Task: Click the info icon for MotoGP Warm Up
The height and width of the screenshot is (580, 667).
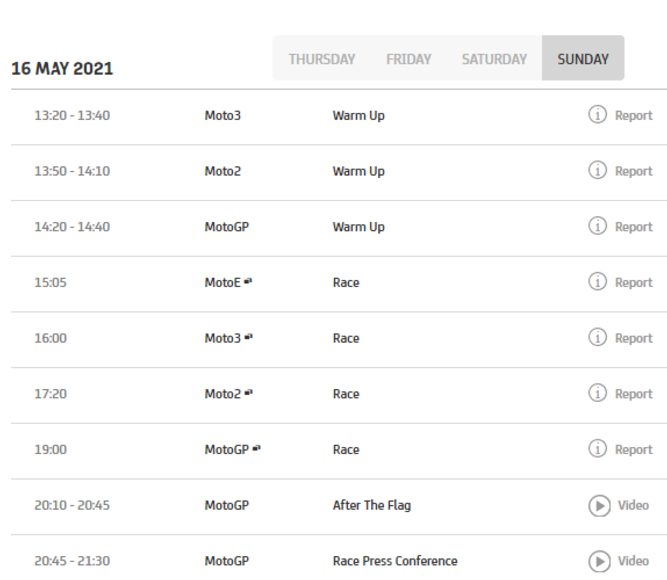Action: (597, 227)
